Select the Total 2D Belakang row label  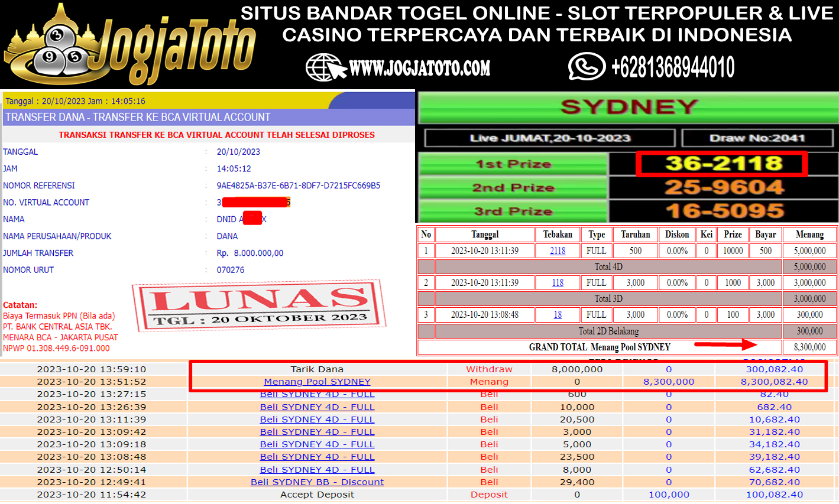click(x=608, y=331)
